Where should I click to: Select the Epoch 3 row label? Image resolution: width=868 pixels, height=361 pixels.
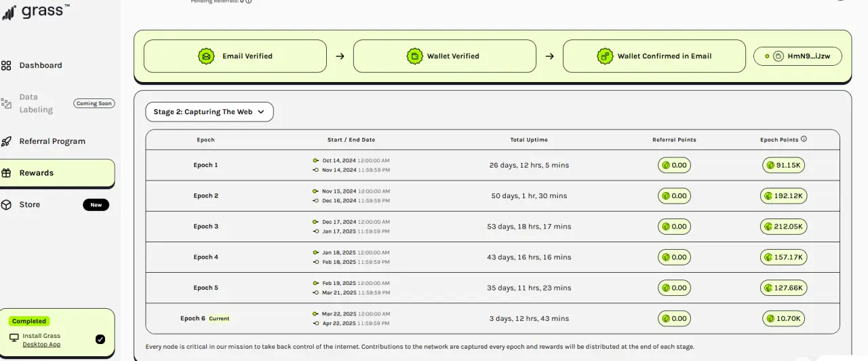(205, 227)
